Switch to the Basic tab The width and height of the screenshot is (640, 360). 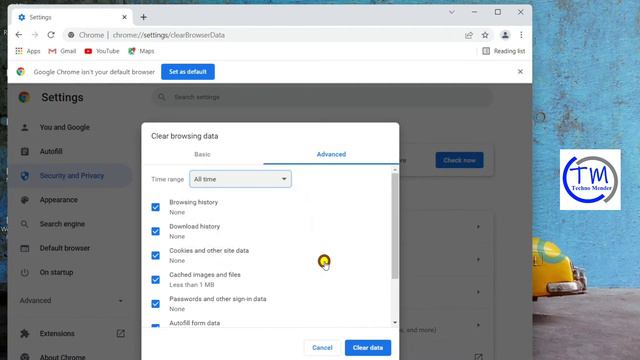pos(202,154)
